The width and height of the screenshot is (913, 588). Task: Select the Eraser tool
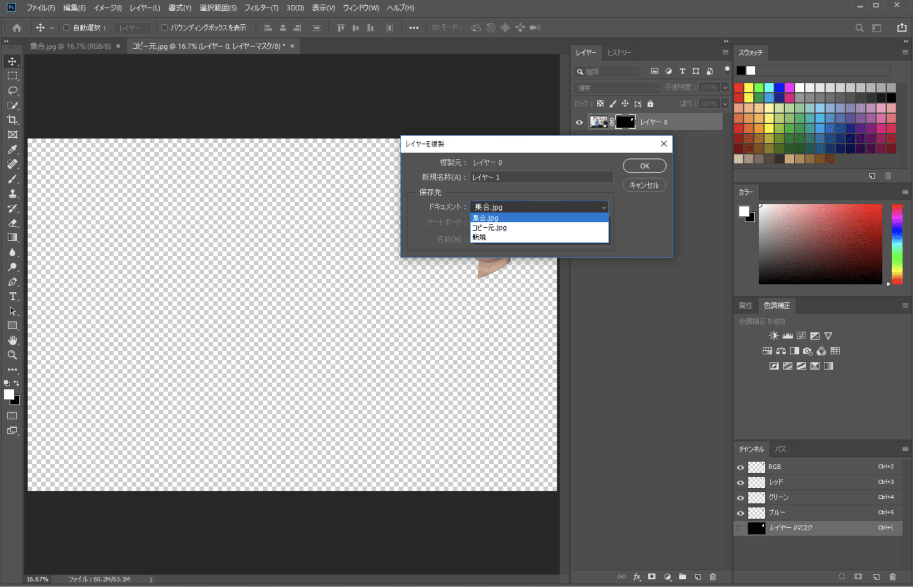click(x=13, y=223)
